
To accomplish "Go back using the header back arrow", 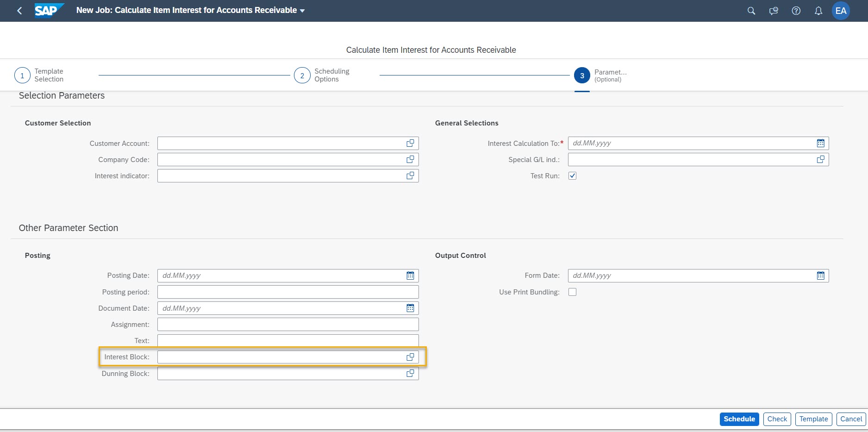I will tap(19, 11).
